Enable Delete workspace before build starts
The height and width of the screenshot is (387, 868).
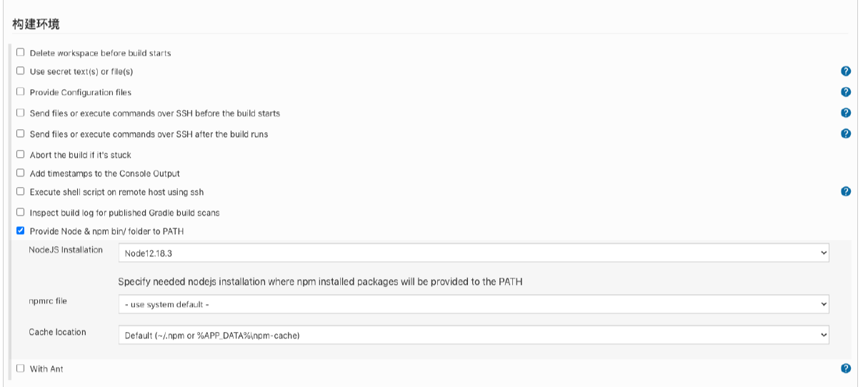21,52
